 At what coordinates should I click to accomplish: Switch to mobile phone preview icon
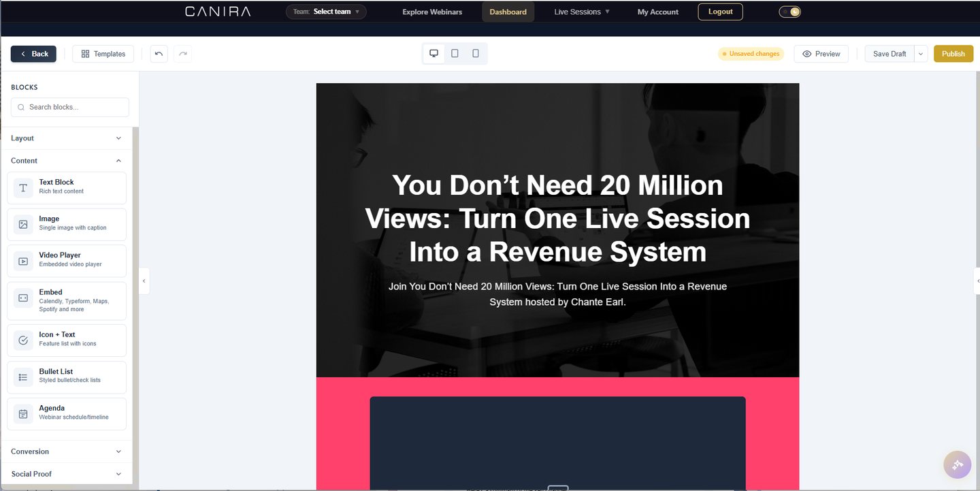pyautogui.click(x=476, y=54)
